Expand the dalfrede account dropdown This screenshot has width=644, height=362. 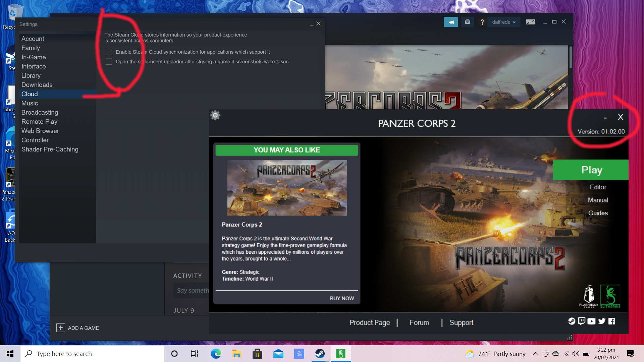(503, 22)
